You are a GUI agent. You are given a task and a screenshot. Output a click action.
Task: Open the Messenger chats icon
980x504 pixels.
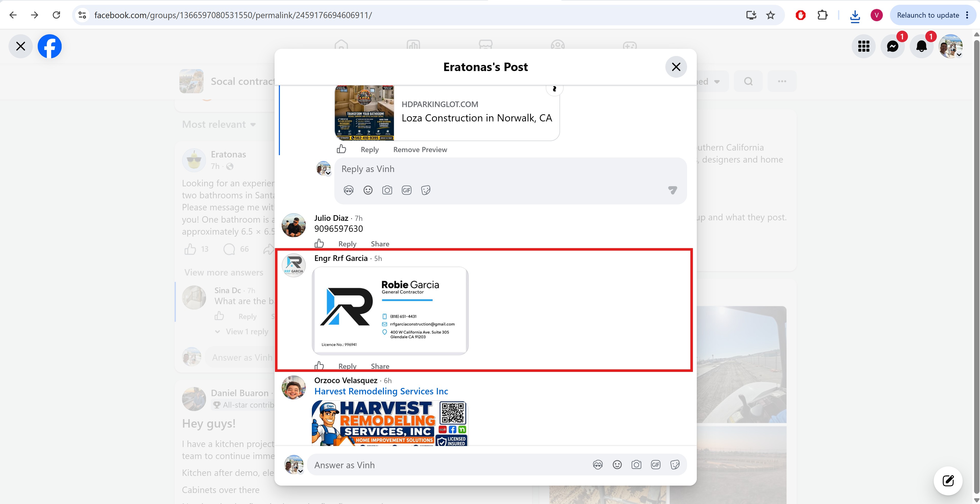pyautogui.click(x=893, y=47)
